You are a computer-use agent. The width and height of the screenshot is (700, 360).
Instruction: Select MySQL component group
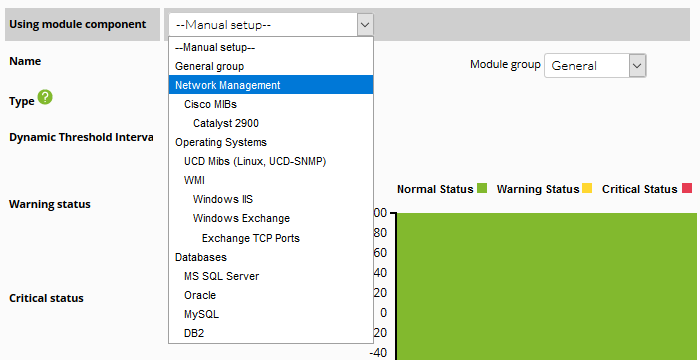(x=271, y=314)
